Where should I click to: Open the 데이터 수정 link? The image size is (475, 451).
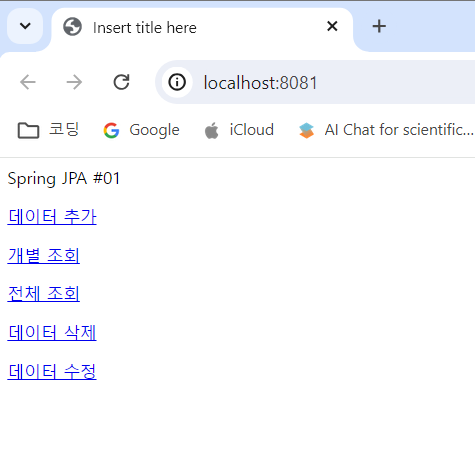pyautogui.click(x=52, y=371)
